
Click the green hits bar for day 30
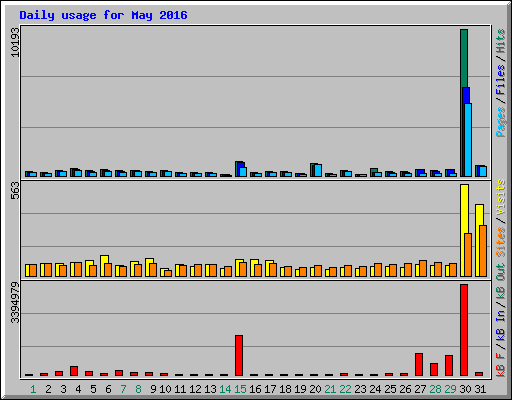click(464, 58)
